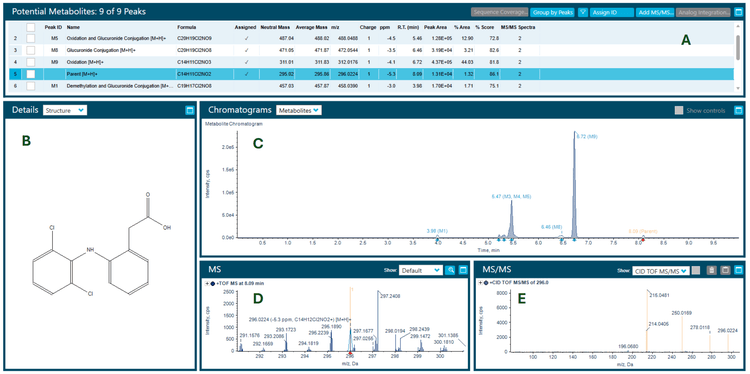The height and width of the screenshot is (374, 750).
Task: Click the 215.0481 fragment label in MS/MS
Action: [x=659, y=295]
